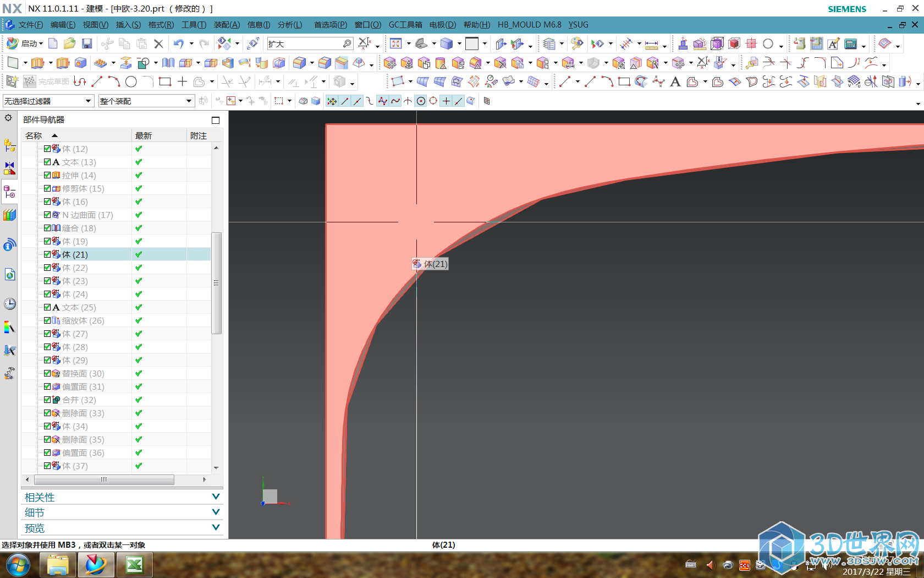Viewport: 924px width, 578px height.
Task: Select the sketch Arc tool
Action: pyautogui.click(x=114, y=81)
